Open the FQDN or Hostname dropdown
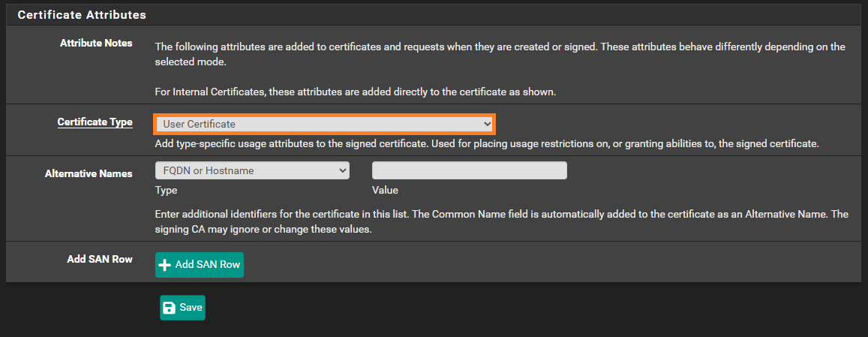Viewport: 868px width, 337px height. [252, 170]
